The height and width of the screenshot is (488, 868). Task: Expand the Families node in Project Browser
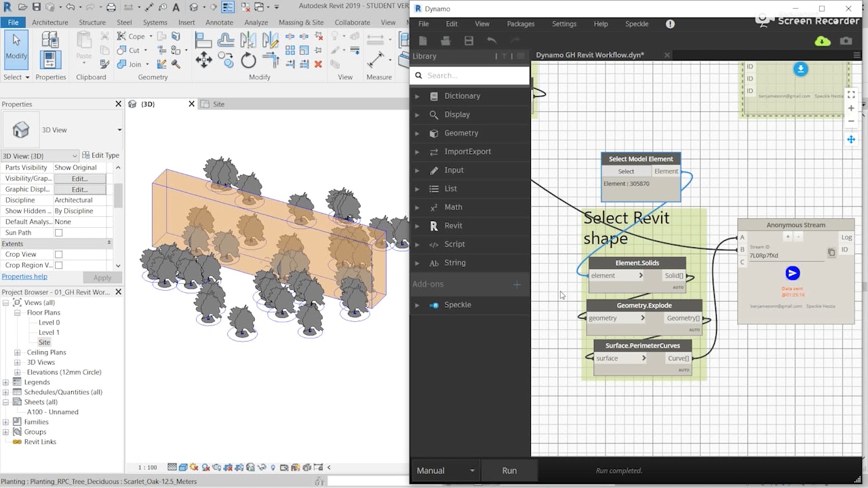pyautogui.click(x=6, y=422)
